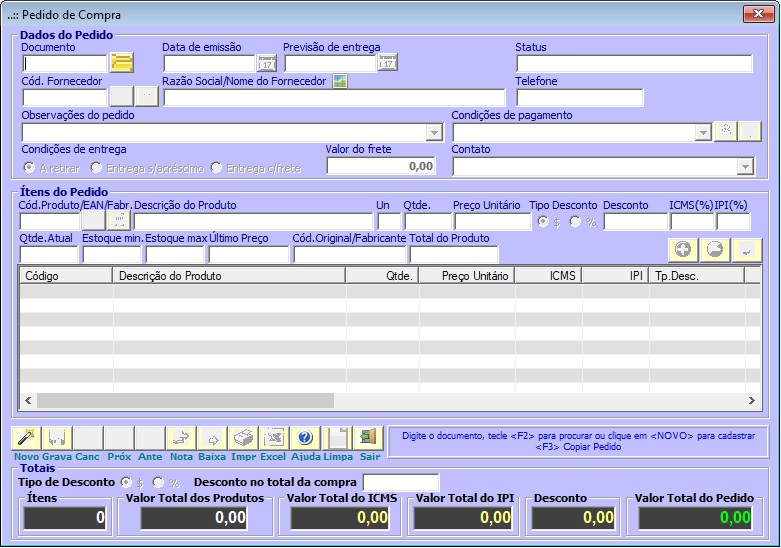781x548 pixels.
Task: Select Entrega s/acréscimo radio button
Action: point(96,168)
